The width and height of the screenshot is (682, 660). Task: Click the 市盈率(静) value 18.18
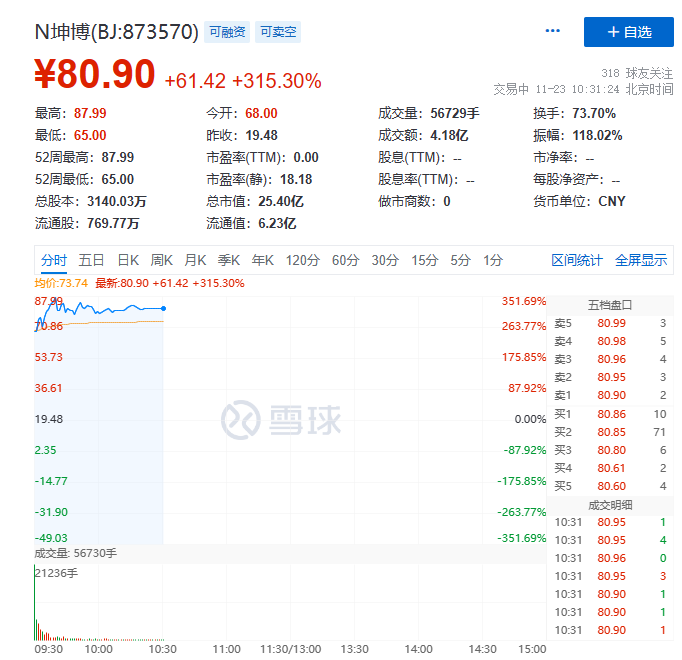[296, 179]
